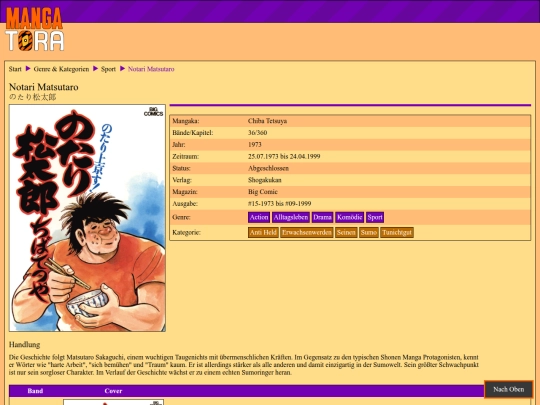This screenshot has width=540, height=405.
Task: Open the Tunichtgut category tag
Action: (x=397, y=232)
